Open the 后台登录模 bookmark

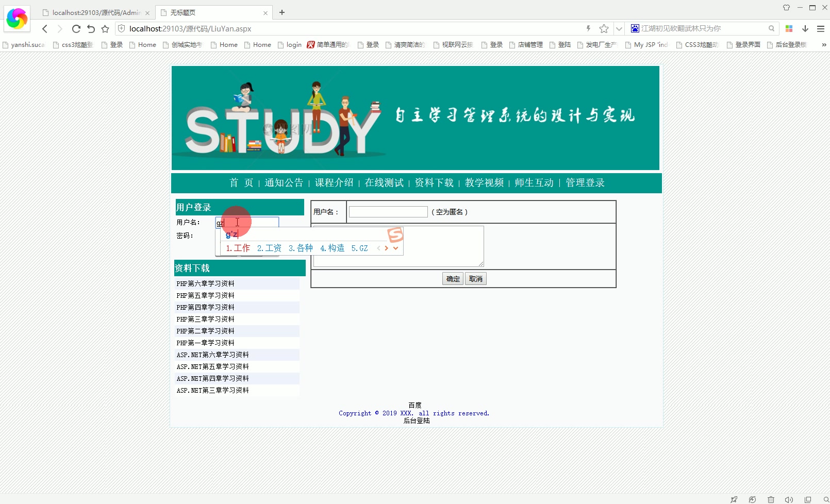pos(787,45)
